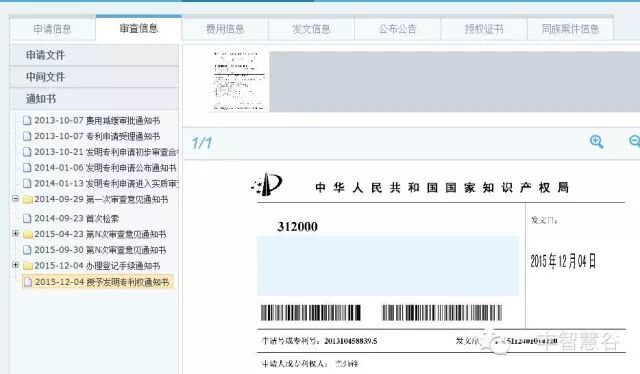Collapse the 2014-09-29 第一次审查意见通知书 folder
This screenshot has width=640, height=374.
tap(16, 198)
